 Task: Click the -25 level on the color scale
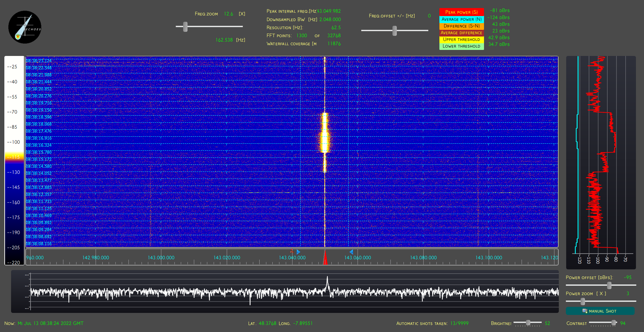click(12, 67)
